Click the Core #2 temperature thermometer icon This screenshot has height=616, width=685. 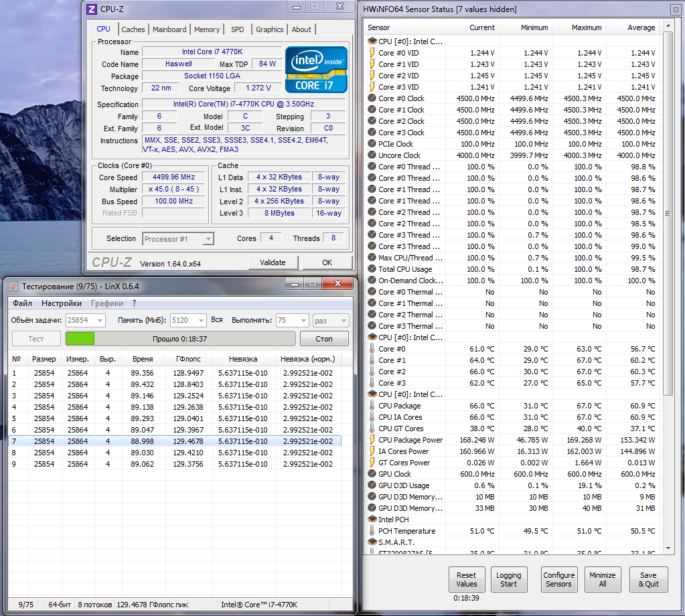click(x=372, y=372)
